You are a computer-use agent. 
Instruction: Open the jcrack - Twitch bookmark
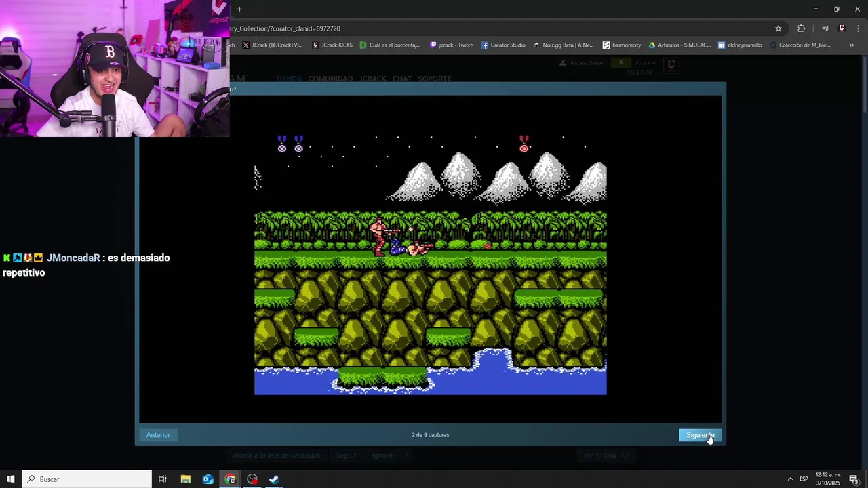click(452, 45)
